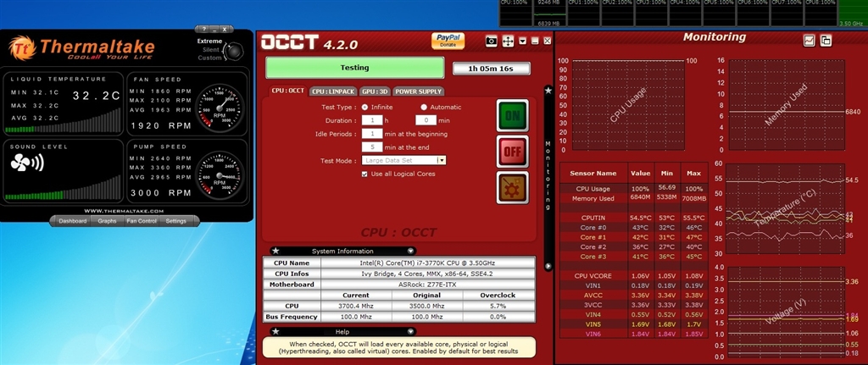Click the CPU1 meter in top gadget
The image size is (868, 365).
pos(584,13)
